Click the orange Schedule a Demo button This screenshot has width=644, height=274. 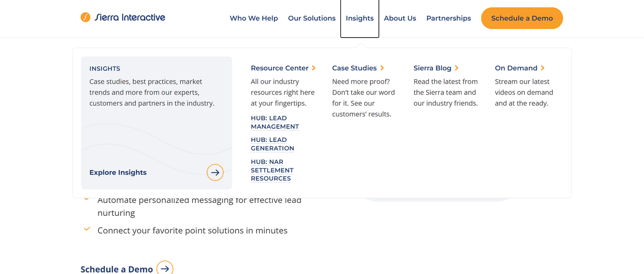point(522,18)
